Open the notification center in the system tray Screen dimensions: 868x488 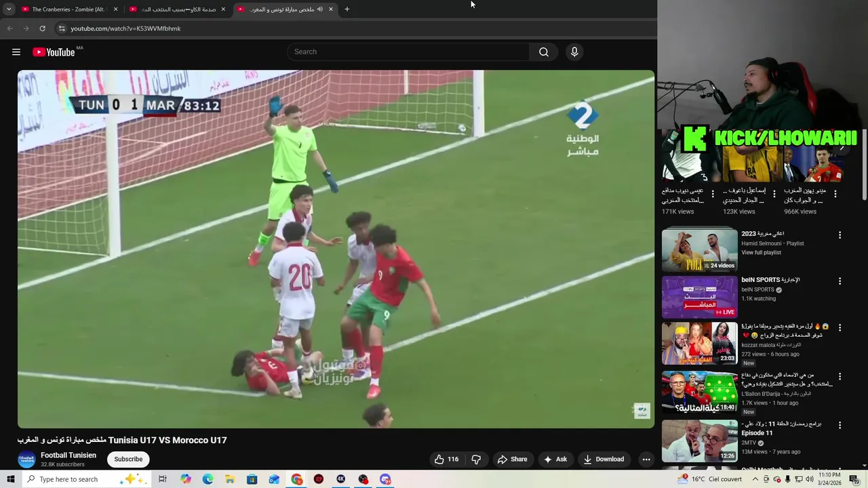pos(854,480)
